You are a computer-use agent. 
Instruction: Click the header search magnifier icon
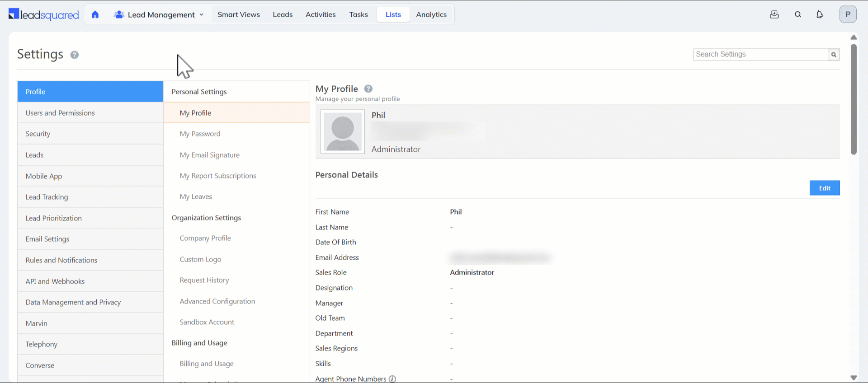coord(798,14)
